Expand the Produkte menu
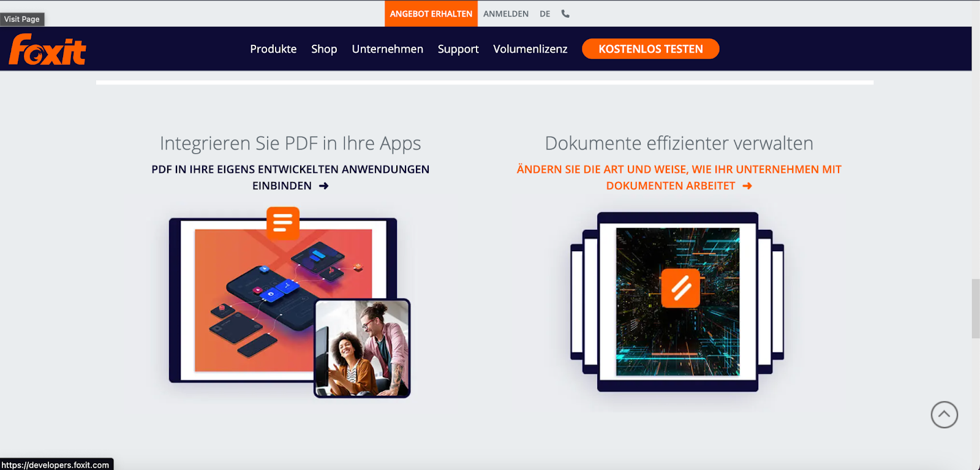The image size is (980, 470). click(273, 49)
